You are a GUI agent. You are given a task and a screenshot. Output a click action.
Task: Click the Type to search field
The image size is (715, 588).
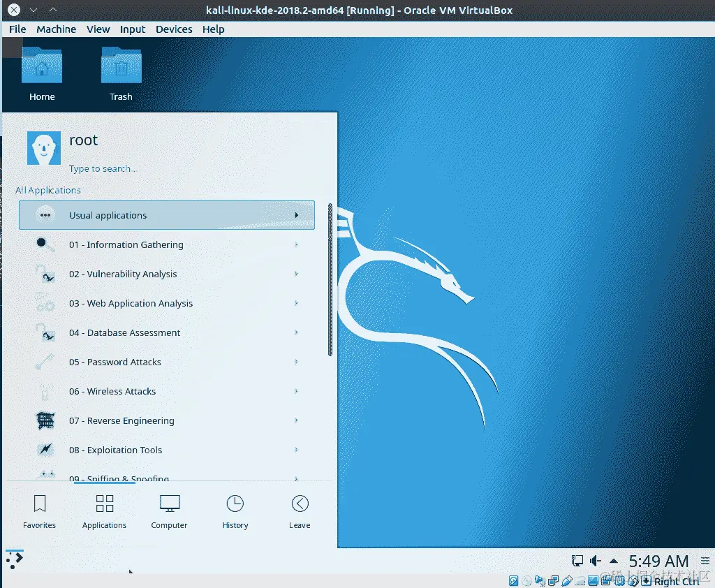point(103,168)
